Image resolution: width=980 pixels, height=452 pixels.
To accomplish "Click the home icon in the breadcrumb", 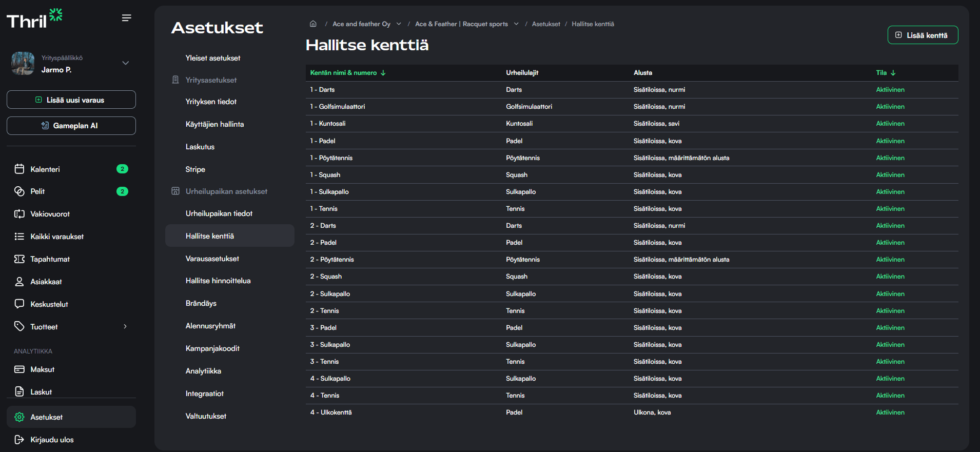I will 313,24.
